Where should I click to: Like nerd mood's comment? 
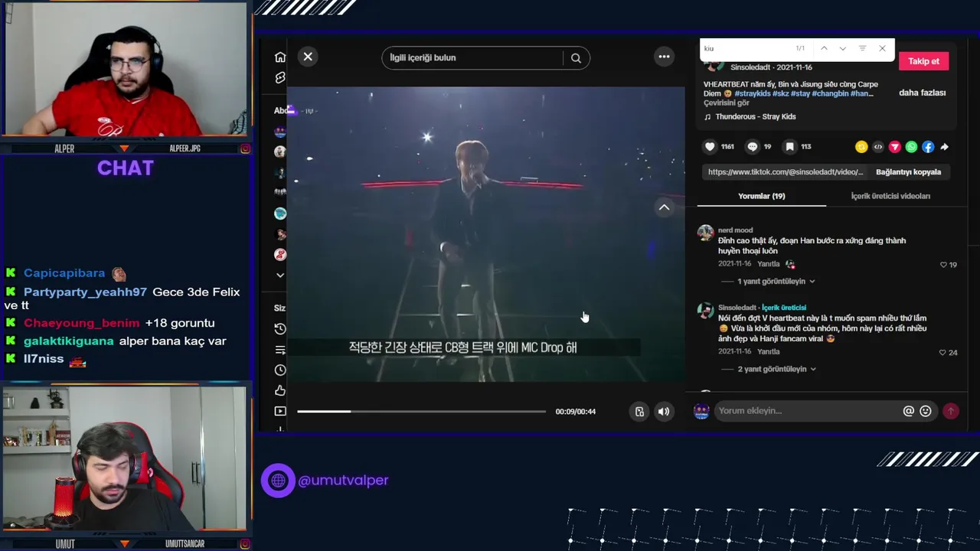tap(944, 265)
